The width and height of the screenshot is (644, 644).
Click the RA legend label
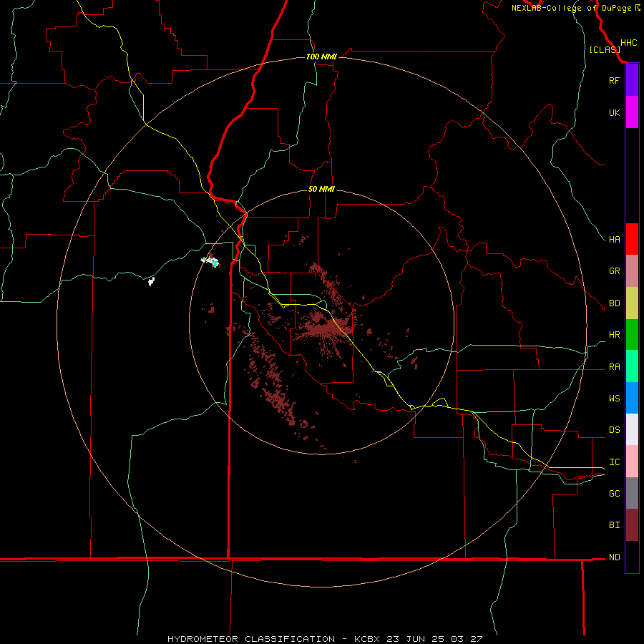pos(614,367)
